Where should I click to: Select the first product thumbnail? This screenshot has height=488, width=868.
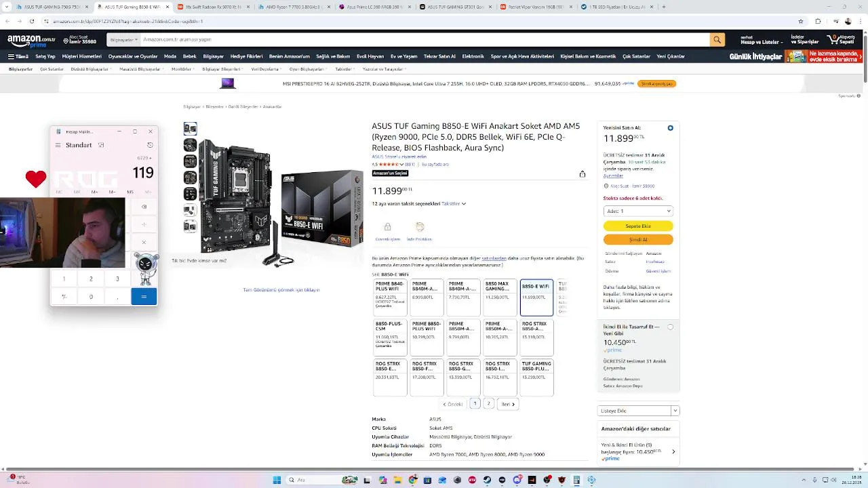point(191,129)
